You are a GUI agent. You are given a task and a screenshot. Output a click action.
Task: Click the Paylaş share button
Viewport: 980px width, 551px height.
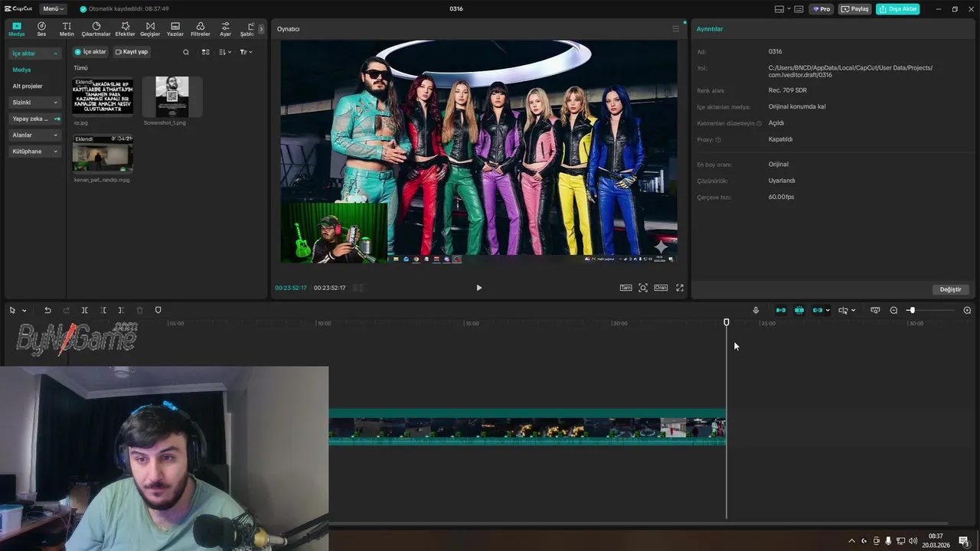pyautogui.click(x=856, y=9)
